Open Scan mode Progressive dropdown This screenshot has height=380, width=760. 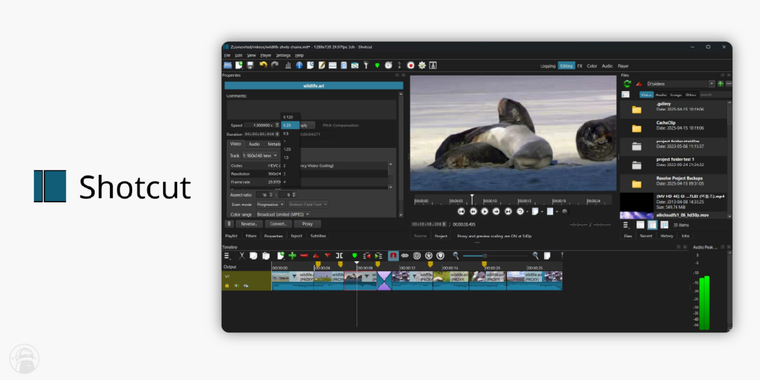coord(270,204)
